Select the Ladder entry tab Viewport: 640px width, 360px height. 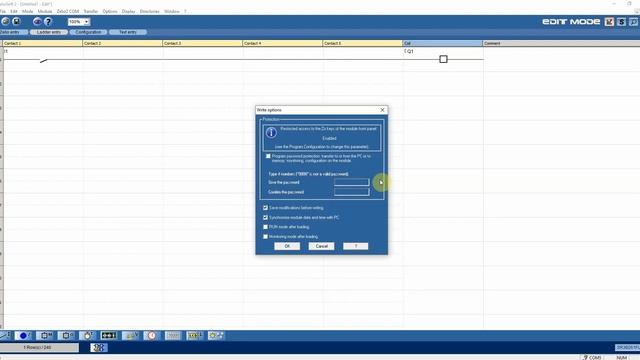[49, 32]
